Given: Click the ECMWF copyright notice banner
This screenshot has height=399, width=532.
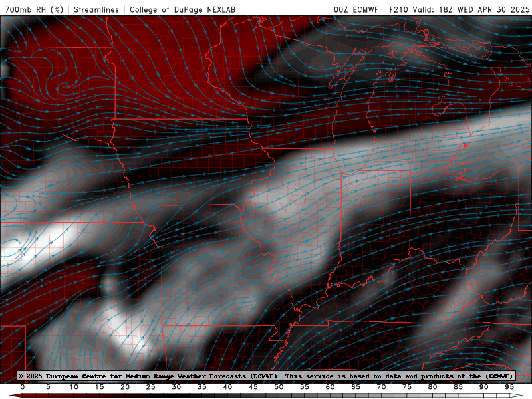Looking at the screenshot, I should (265, 376).
